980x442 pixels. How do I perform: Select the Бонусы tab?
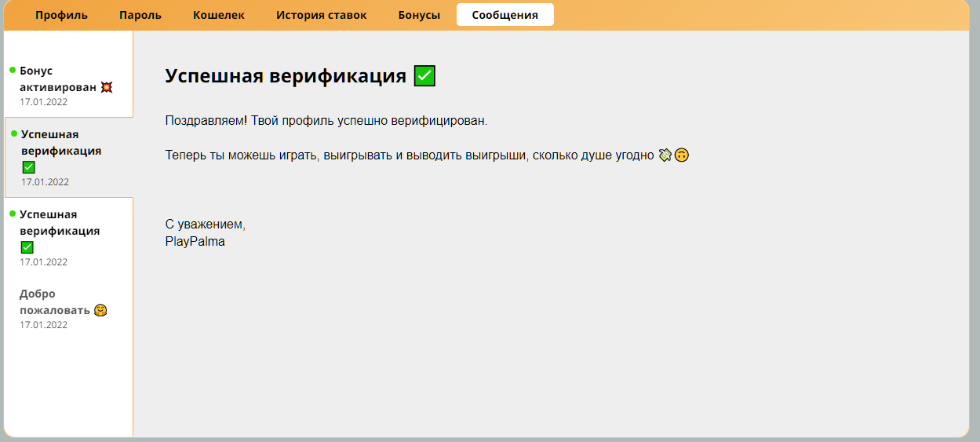[419, 15]
